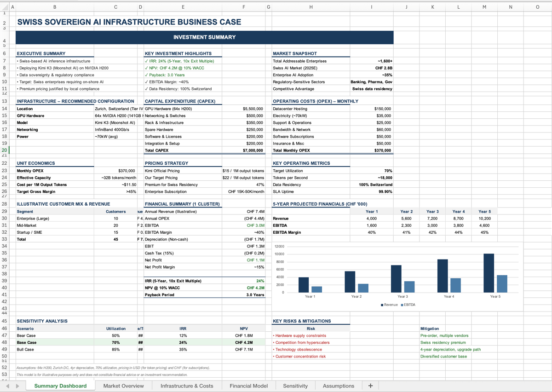Select the 'CHF 2.8B' Swiss AI Market value

pyautogui.click(x=372, y=68)
